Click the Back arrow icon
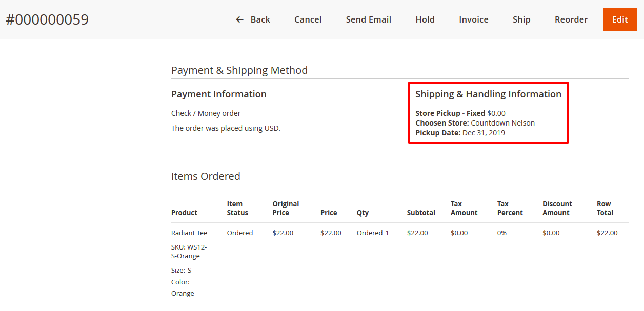Image resolution: width=644 pixels, height=311 pixels. [x=239, y=19]
